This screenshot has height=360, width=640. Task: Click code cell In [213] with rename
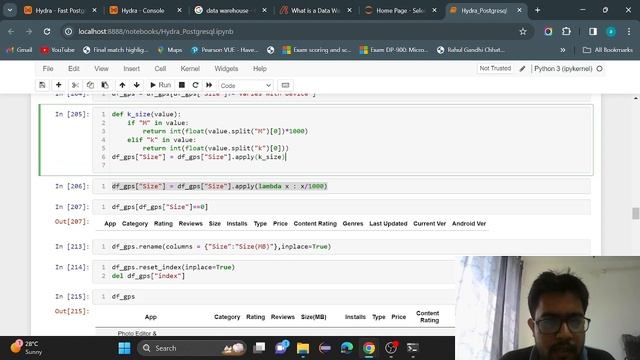[x=341, y=247]
